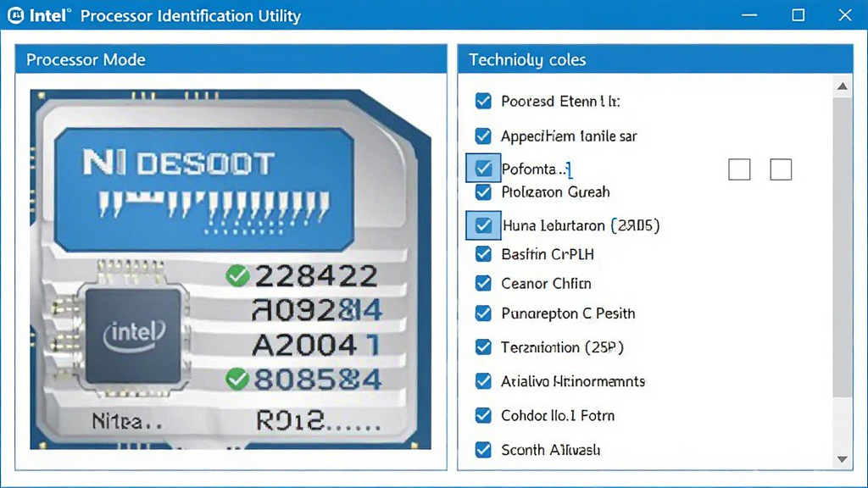Click the value A092814
The width and height of the screenshot is (868, 488).
317,310
